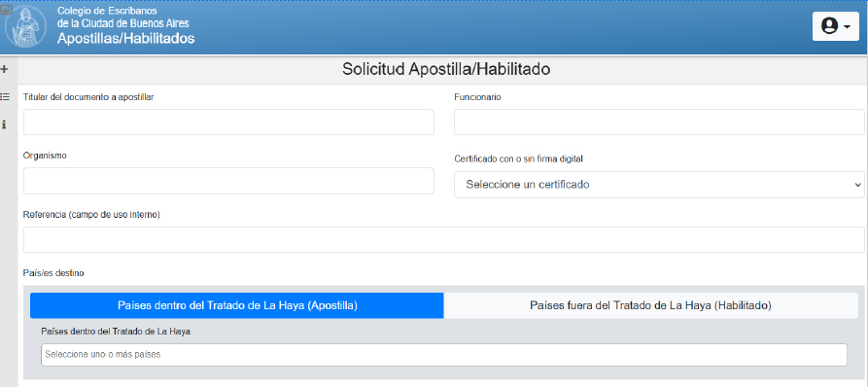
Task: Click the Referencia (campo de uso interno) label
Action: (91, 214)
